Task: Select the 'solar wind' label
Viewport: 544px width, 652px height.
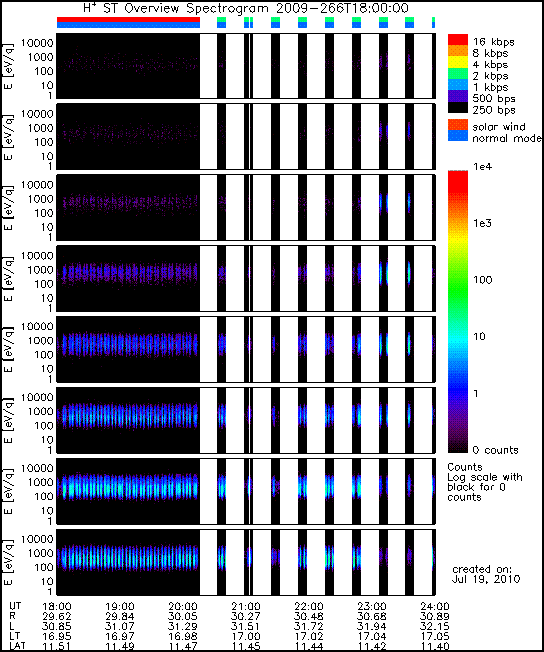Action: tap(499, 126)
